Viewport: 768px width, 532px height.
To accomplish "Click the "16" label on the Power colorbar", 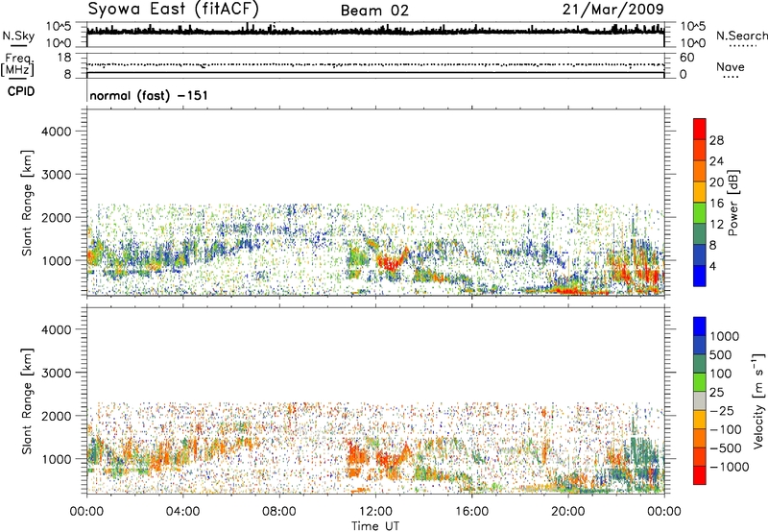I will tap(716, 204).
